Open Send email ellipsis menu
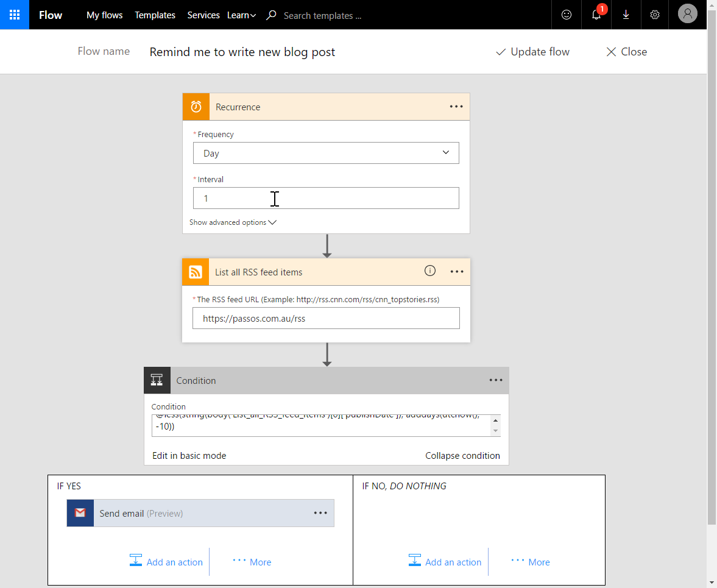The image size is (717, 588). [320, 513]
